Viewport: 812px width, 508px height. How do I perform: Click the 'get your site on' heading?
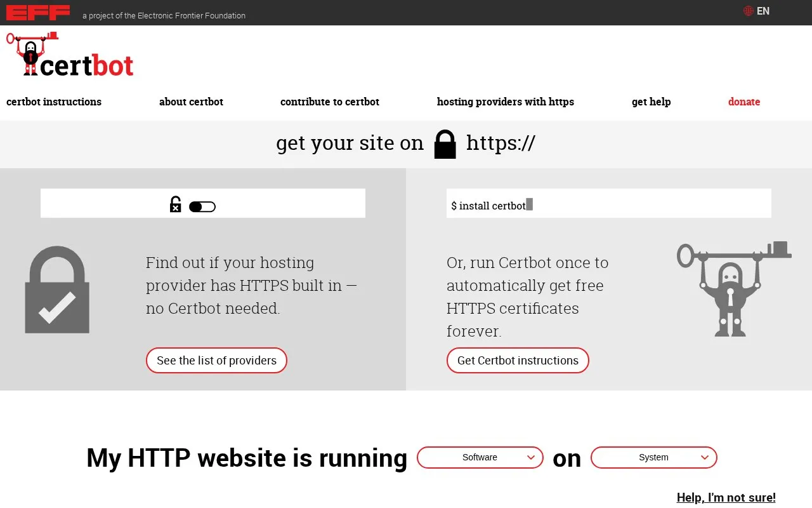pyautogui.click(x=350, y=143)
